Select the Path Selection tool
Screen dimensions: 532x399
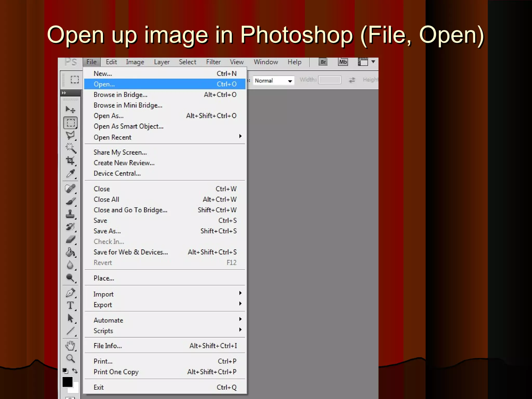[x=70, y=318]
